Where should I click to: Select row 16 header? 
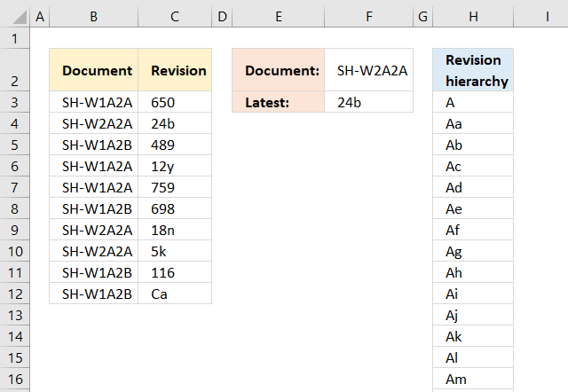pos(14,379)
